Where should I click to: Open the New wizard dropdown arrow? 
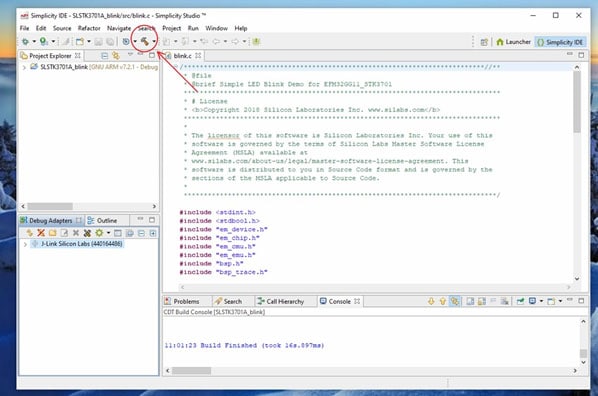click(89, 41)
